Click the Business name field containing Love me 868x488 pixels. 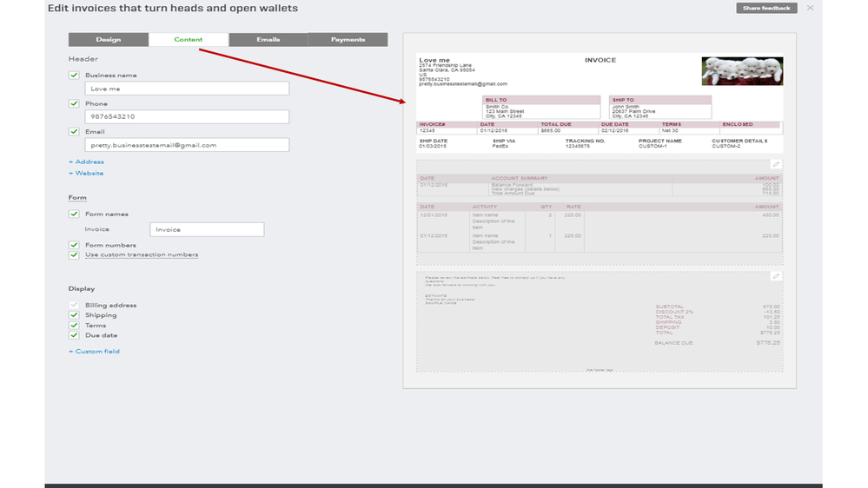(x=187, y=89)
